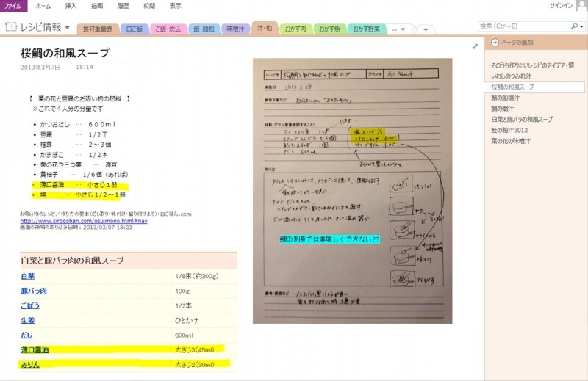Add a new section with plus tab
The width and height of the screenshot is (588, 381).
click(x=426, y=29)
